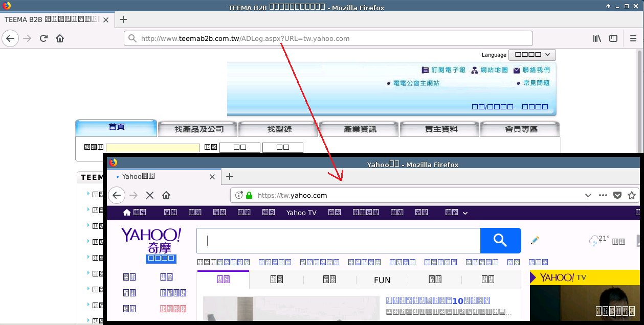Viewport: 644px width, 325px height.
Task: Close the Yahoo tab
Action: click(x=212, y=176)
